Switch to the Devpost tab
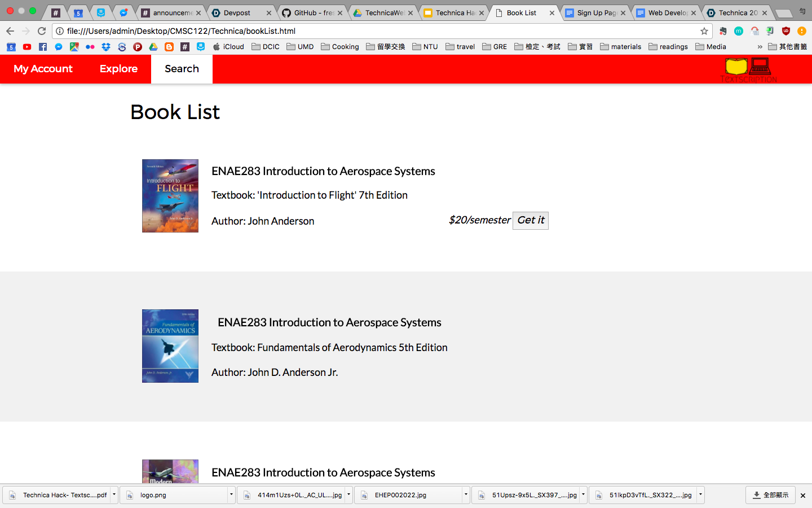 [242, 12]
